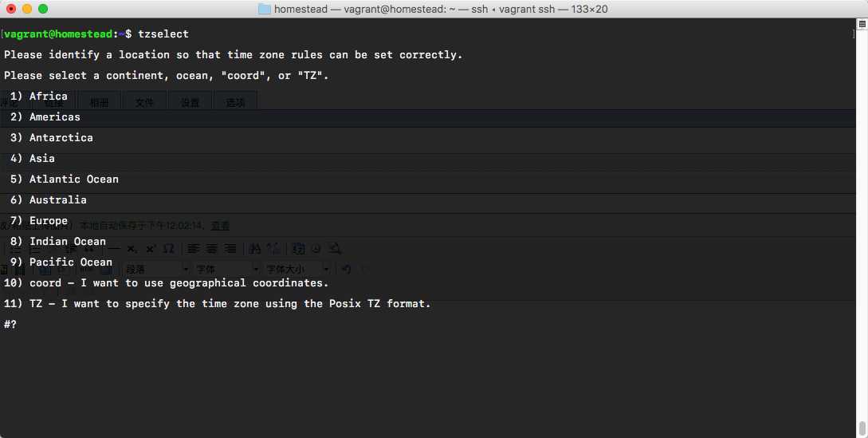Click the faint center align icon
Screen dimensions: 868x438
point(212,249)
